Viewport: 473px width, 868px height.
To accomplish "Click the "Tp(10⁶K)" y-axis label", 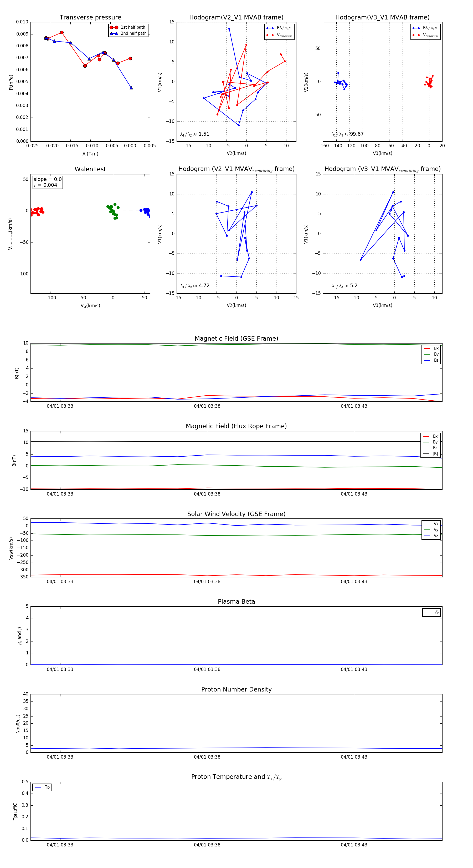I will tap(15, 811).
